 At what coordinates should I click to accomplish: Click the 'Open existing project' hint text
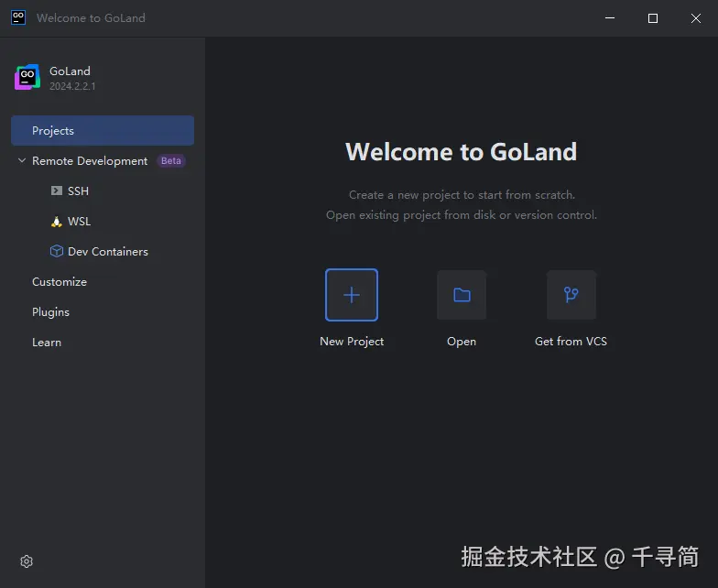[462, 214]
